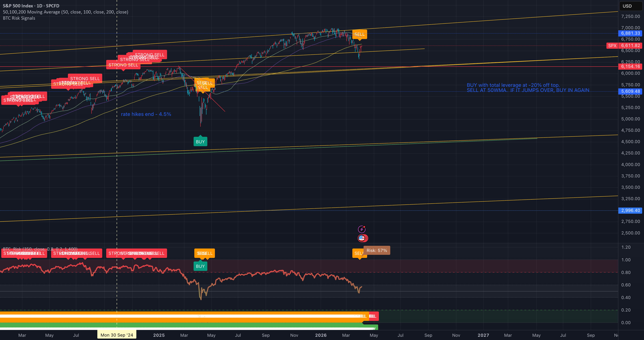Click the purple lightning bolt event icon
Screen dimensions: 644x340
(362, 229)
